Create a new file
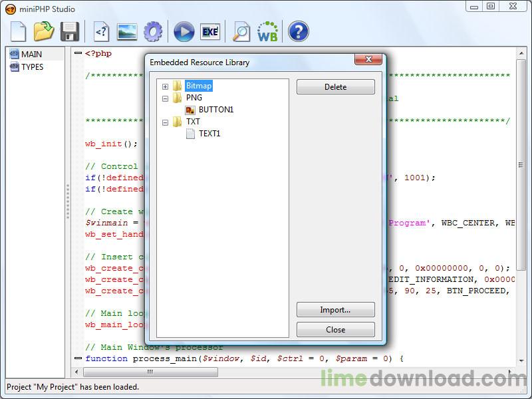 (18, 31)
